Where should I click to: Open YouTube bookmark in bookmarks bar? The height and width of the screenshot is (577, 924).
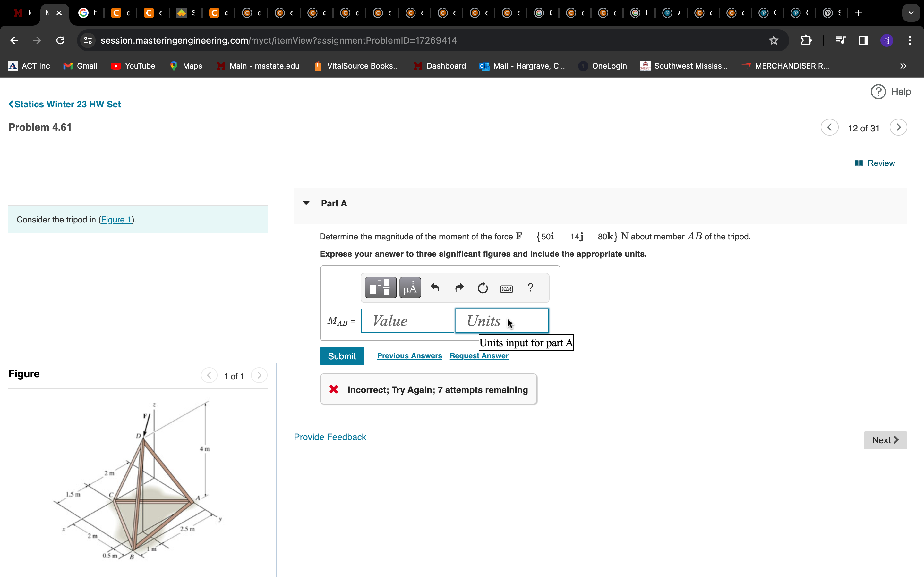pos(133,66)
